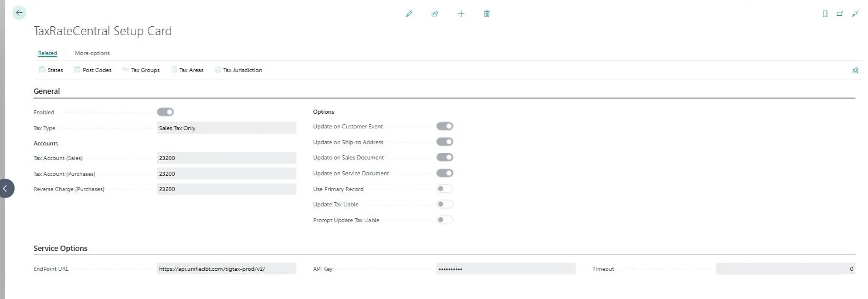
Task: Click the Edit pencil icon
Action: pos(409,13)
